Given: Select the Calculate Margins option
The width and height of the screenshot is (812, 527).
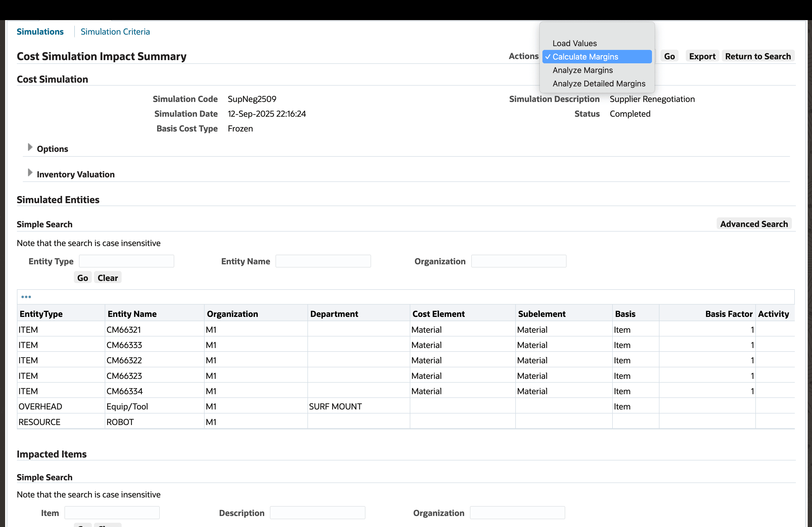Looking at the screenshot, I should 585,57.
